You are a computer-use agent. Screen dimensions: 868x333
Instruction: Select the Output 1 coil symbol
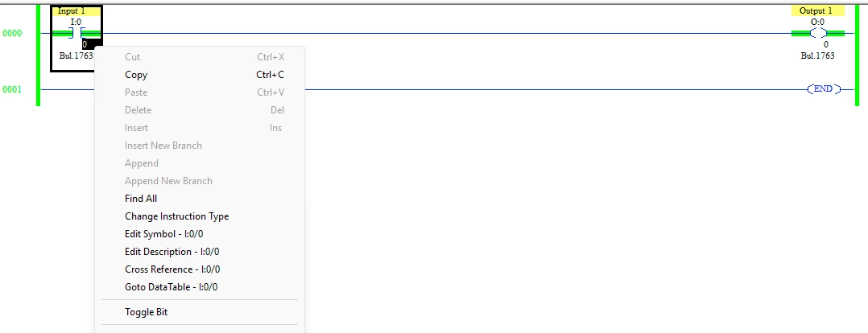[817, 33]
